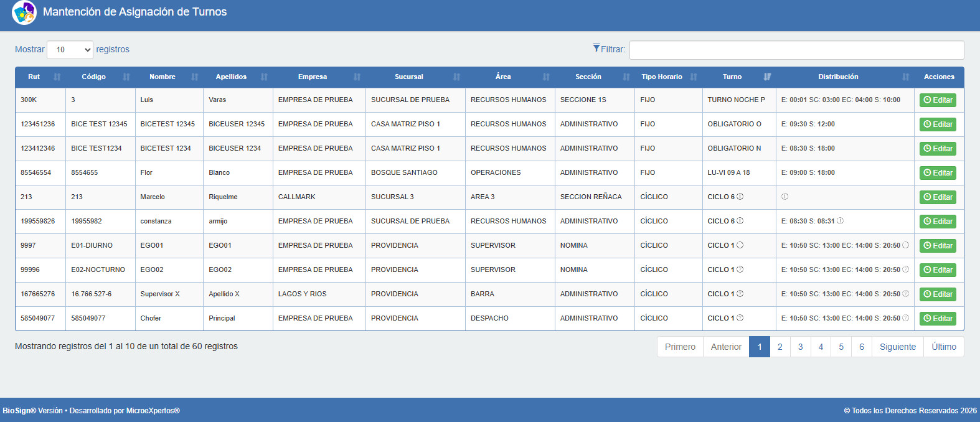The width and height of the screenshot is (980, 422).
Task: Click cell text '16.766.527-6'
Action: tap(92, 294)
